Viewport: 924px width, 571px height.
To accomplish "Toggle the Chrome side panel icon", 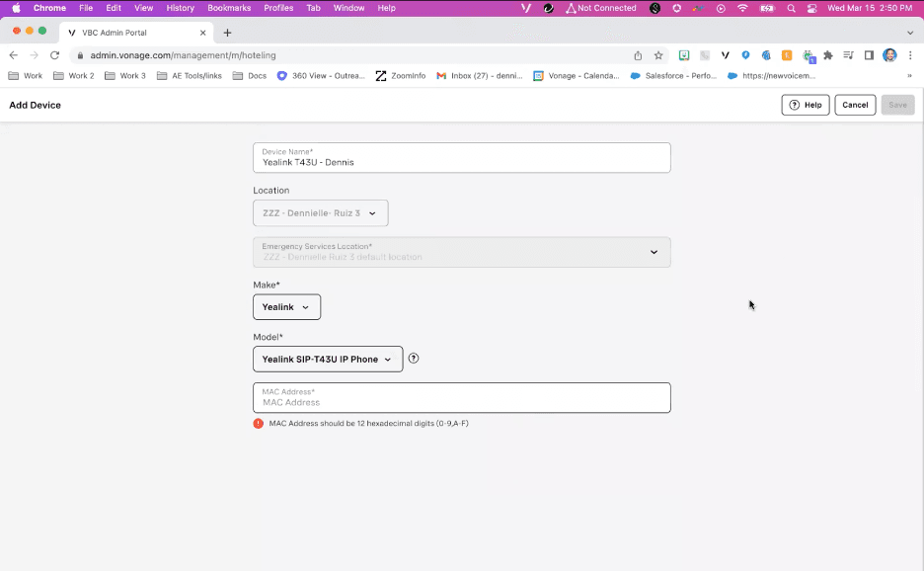I will (x=870, y=55).
